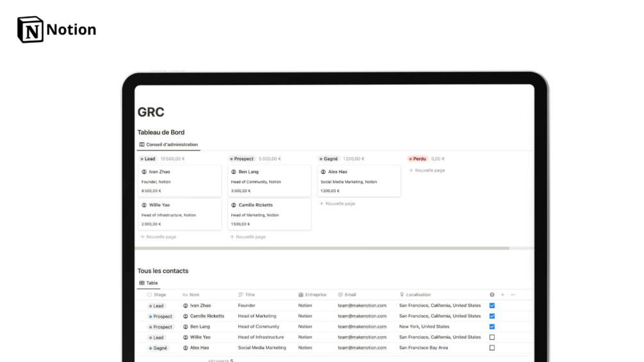Check the checkbox in Willie Yao row
This screenshot has width=644, height=362.
492,338
